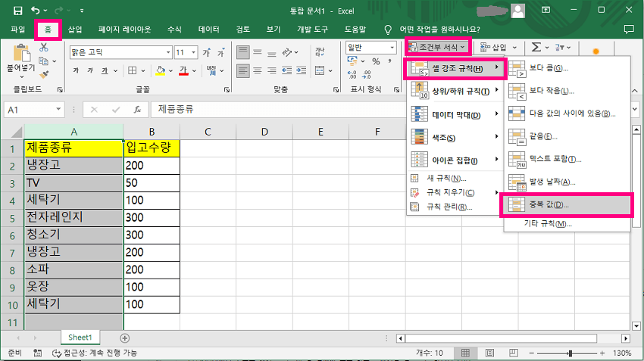This screenshot has width=644, height=361.
Task: Select the 중복 값 rule
Action: tap(567, 204)
